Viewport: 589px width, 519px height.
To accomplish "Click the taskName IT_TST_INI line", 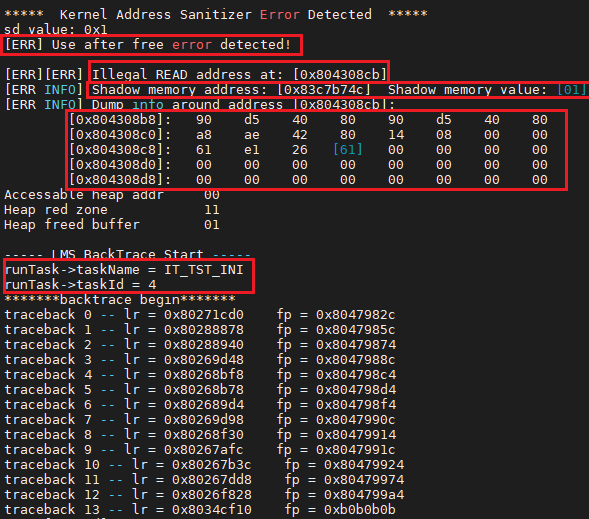I will click(124, 270).
